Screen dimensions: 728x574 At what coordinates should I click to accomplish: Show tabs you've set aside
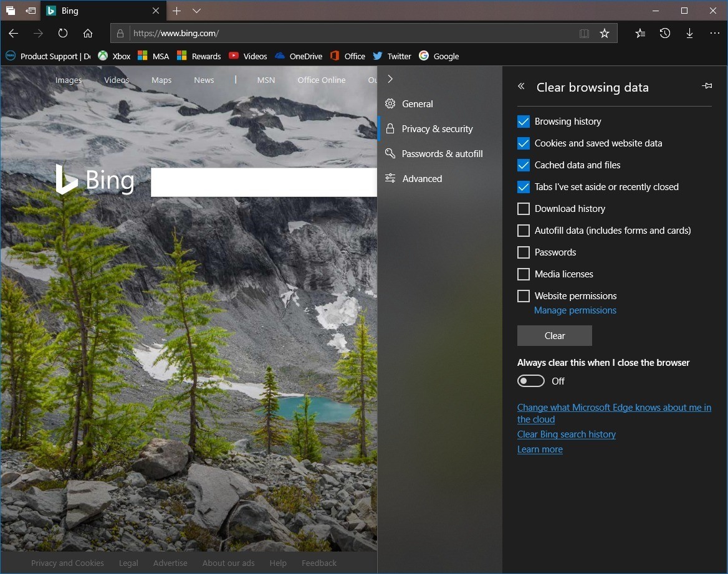pyautogui.click(x=10, y=10)
